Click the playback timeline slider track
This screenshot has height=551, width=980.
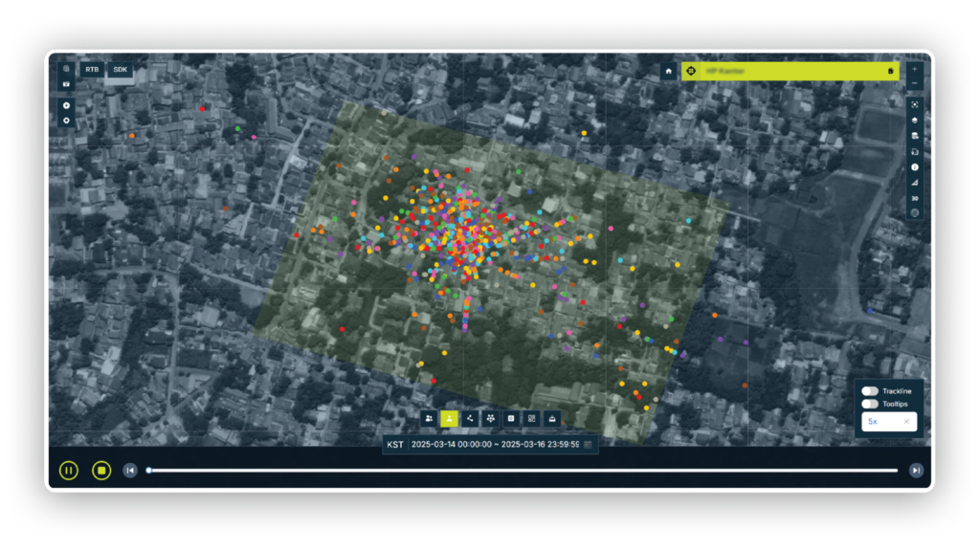[523, 470]
